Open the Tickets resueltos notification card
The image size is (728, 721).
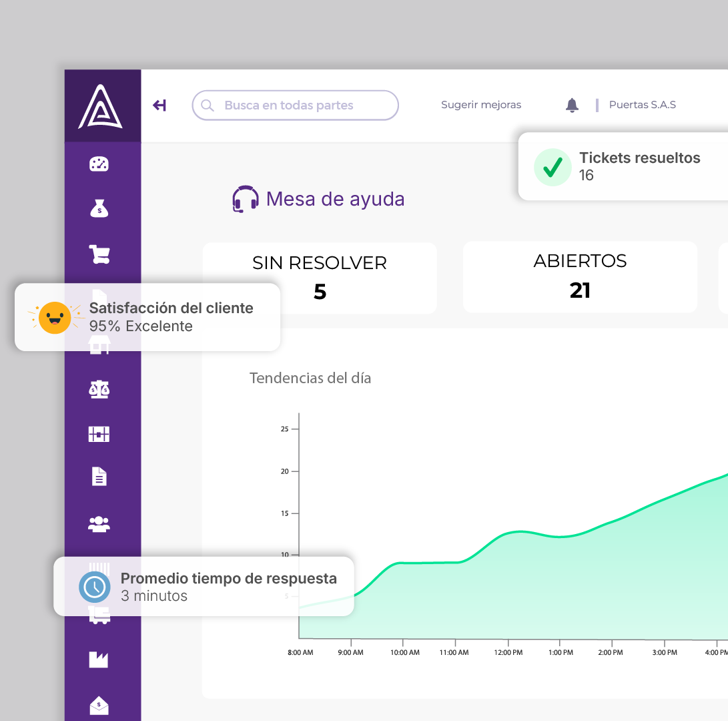coord(623,166)
